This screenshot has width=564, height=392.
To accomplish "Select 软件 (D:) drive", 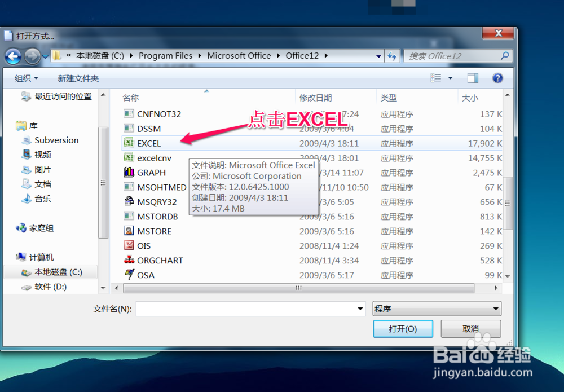I will pyautogui.click(x=44, y=287).
